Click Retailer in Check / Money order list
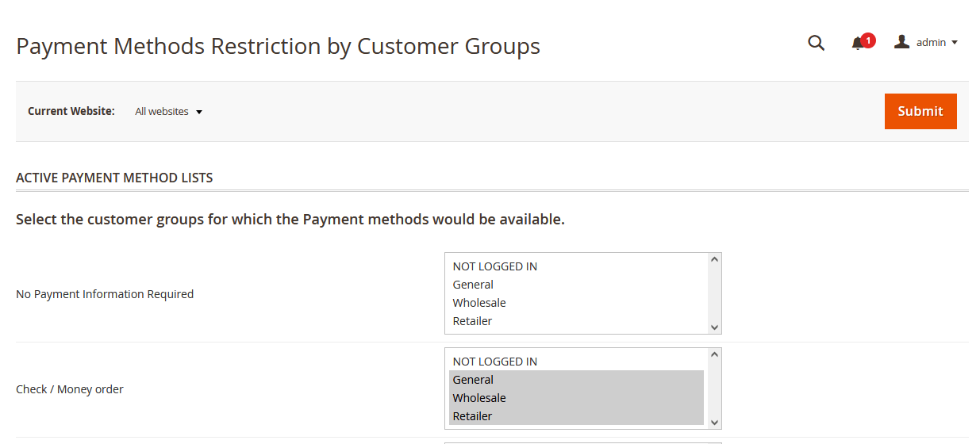980x444 pixels. [472, 416]
